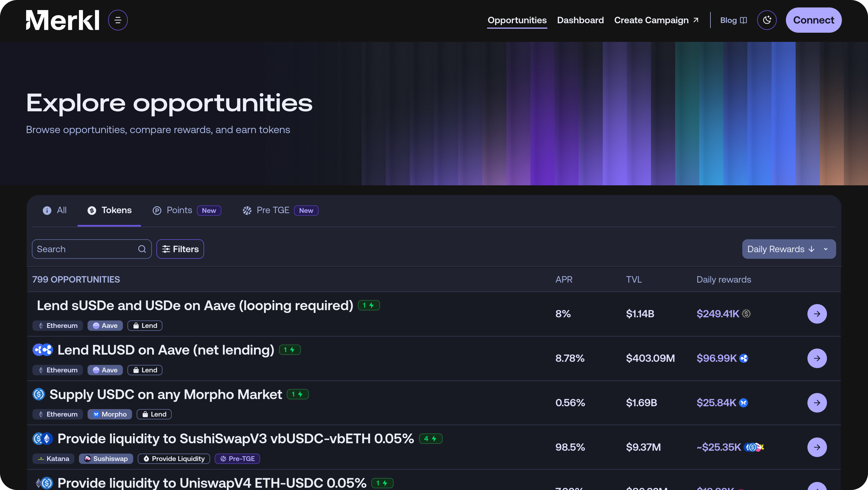The height and width of the screenshot is (490, 868).
Task: Toggle Daily Rewards sort direction arrow
Action: tap(811, 249)
